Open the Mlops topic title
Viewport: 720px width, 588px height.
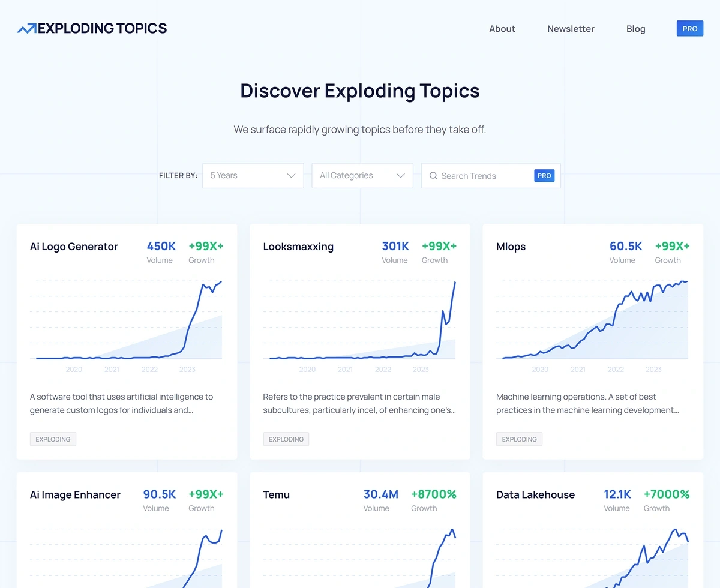[511, 247]
